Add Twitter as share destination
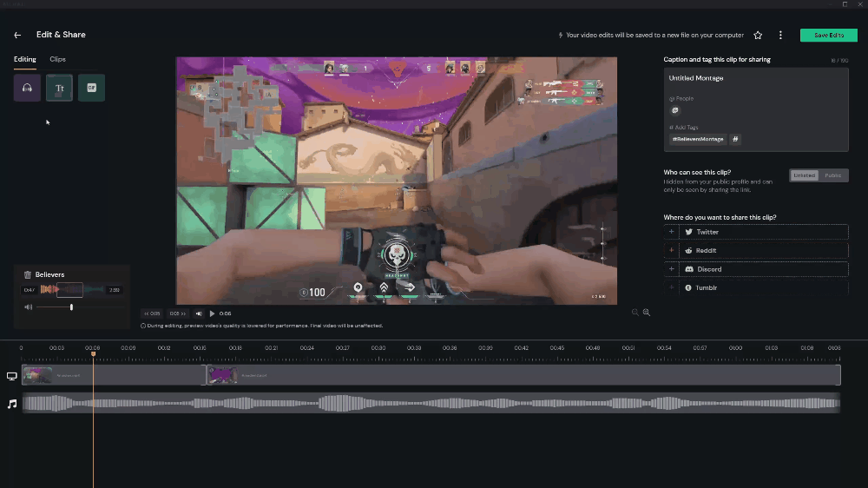Screen dimensions: 868x488 (x=672, y=232)
